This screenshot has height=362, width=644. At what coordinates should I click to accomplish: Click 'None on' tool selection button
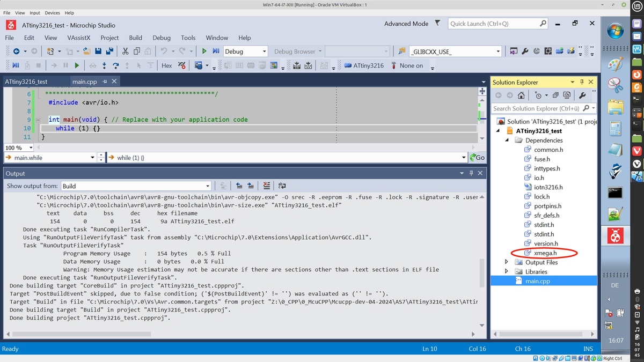407,65
